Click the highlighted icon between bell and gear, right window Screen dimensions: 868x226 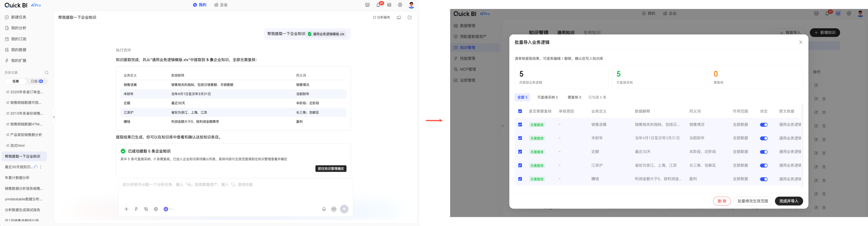click(838, 13)
